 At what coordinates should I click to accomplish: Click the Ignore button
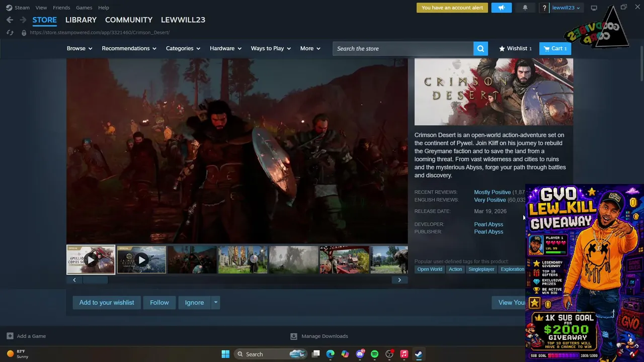(x=194, y=302)
